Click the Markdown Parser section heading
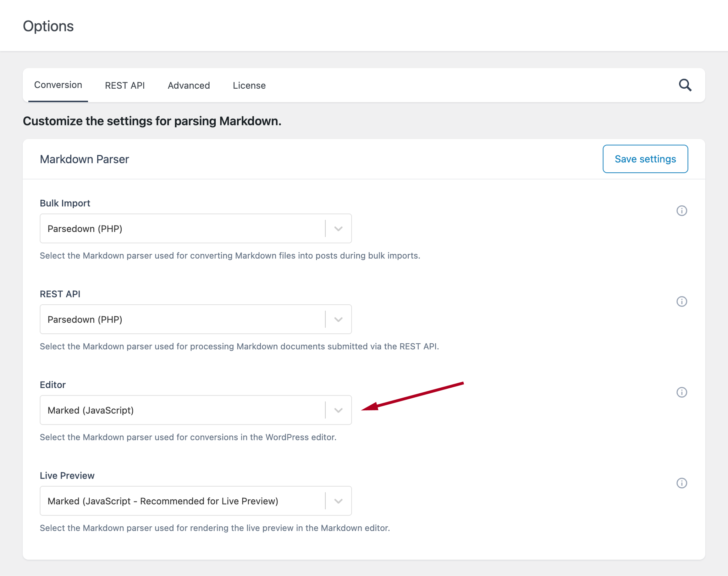Screen dimensions: 728x576 click(84, 159)
